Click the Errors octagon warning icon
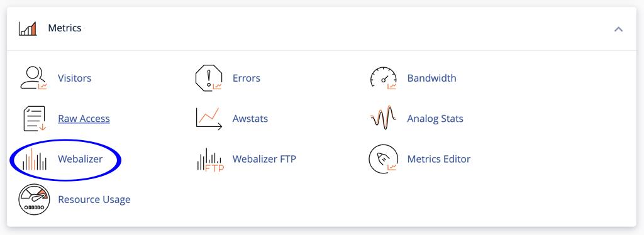Viewport: 644px width, 235px height. (x=209, y=78)
